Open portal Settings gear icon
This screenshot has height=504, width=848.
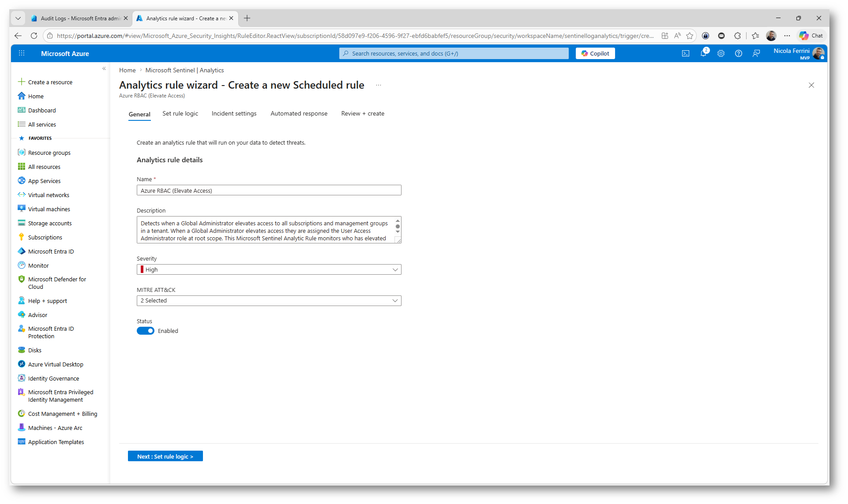(721, 53)
